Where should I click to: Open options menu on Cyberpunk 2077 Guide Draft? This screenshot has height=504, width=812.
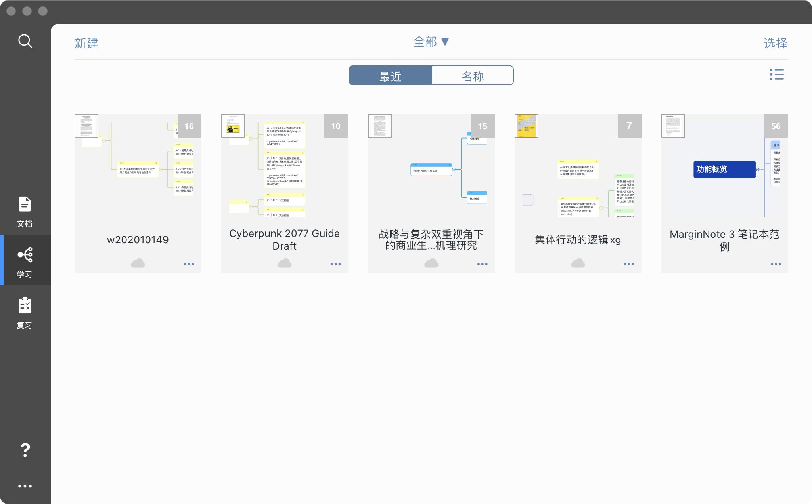coord(336,264)
